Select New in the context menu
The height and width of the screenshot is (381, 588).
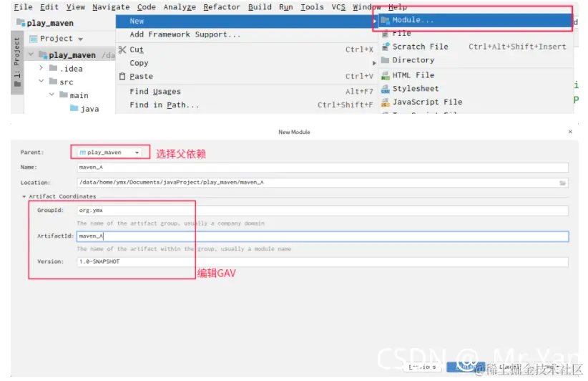tap(246, 21)
